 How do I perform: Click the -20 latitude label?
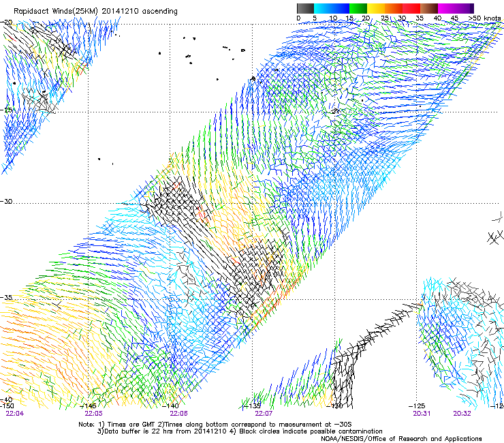(x=6, y=22)
